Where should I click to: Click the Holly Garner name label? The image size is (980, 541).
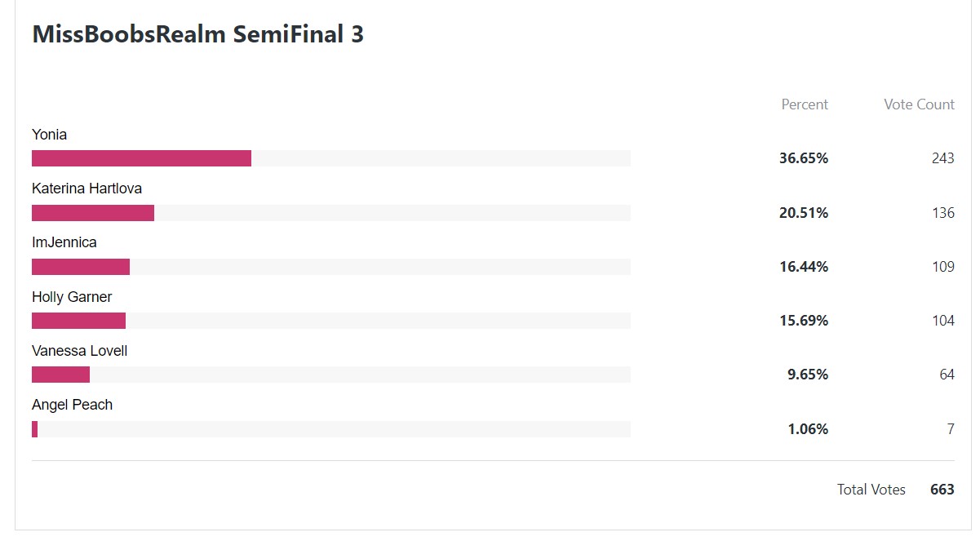click(72, 297)
